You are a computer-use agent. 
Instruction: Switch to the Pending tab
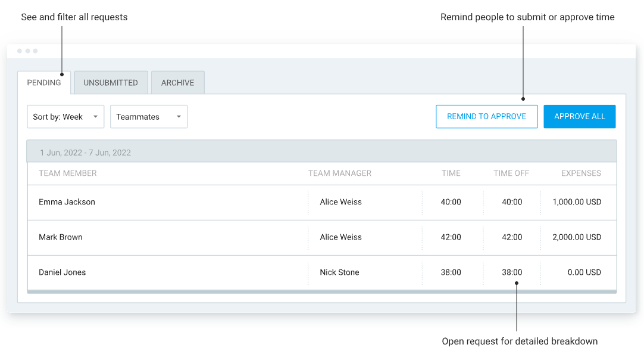tap(44, 83)
